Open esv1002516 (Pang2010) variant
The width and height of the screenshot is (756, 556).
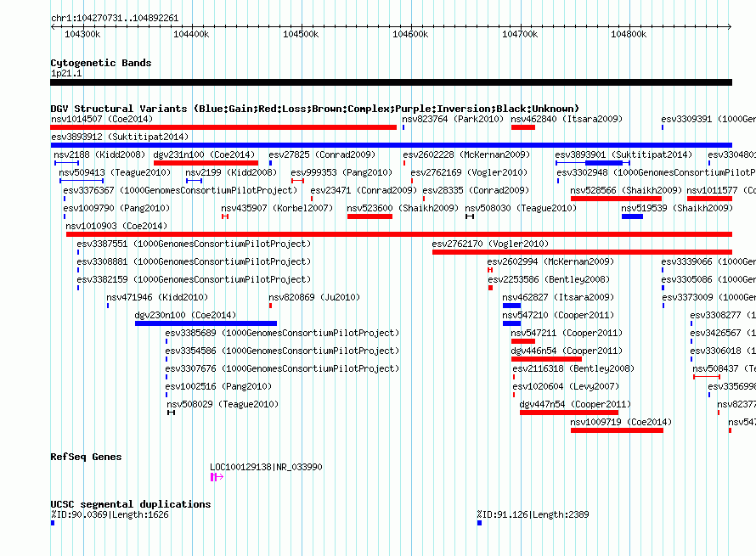(218, 386)
